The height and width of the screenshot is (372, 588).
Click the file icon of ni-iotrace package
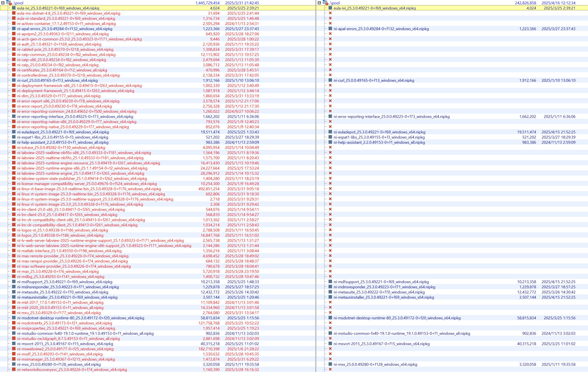tap(14, 147)
